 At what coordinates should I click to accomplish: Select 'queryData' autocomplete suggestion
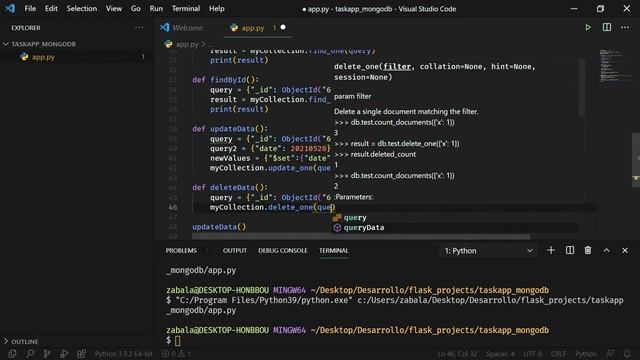(455, 227)
